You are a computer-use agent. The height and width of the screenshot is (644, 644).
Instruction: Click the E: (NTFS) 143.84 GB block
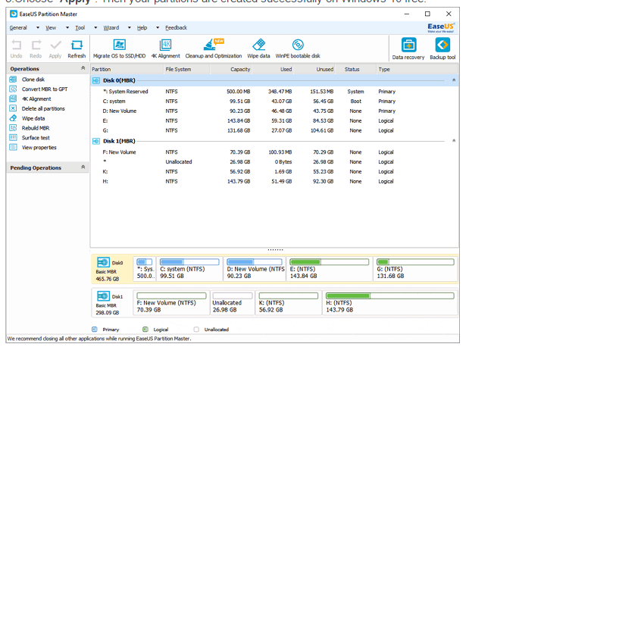click(330, 269)
